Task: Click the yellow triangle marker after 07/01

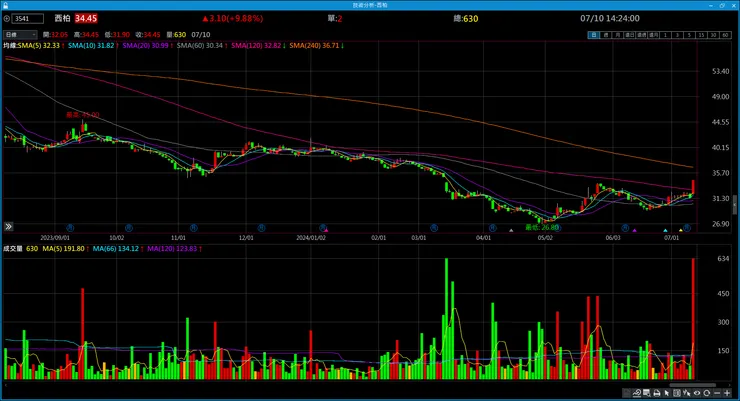Action: [x=681, y=230]
